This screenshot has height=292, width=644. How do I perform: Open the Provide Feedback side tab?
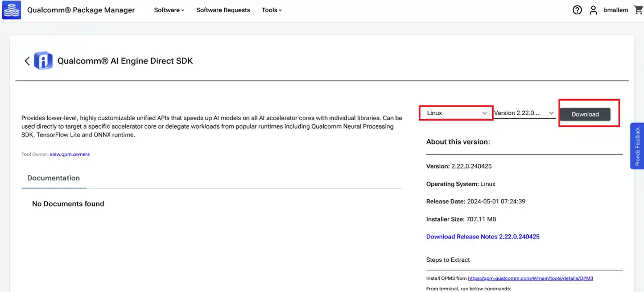(x=637, y=146)
